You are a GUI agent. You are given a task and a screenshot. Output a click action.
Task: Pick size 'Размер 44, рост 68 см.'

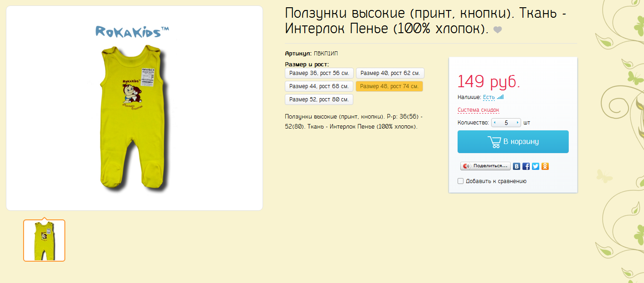(319, 86)
